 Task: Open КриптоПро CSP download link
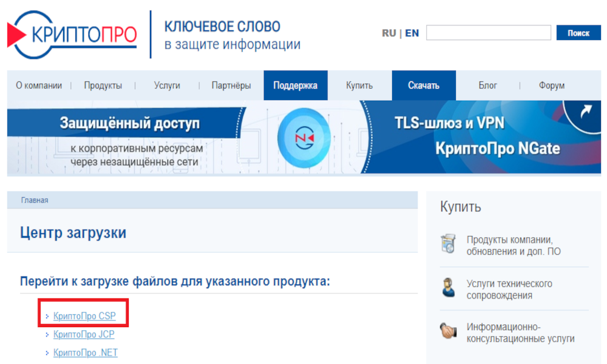click(84, 316)
